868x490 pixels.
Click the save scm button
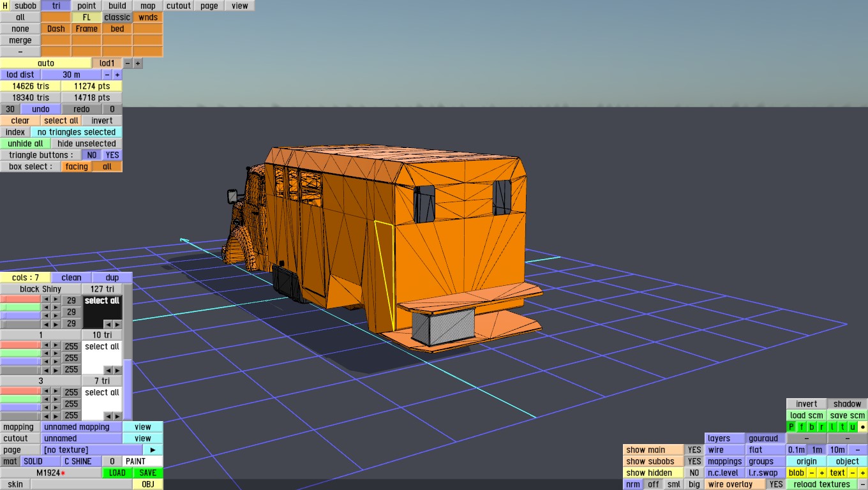click(x=848, y=415)
